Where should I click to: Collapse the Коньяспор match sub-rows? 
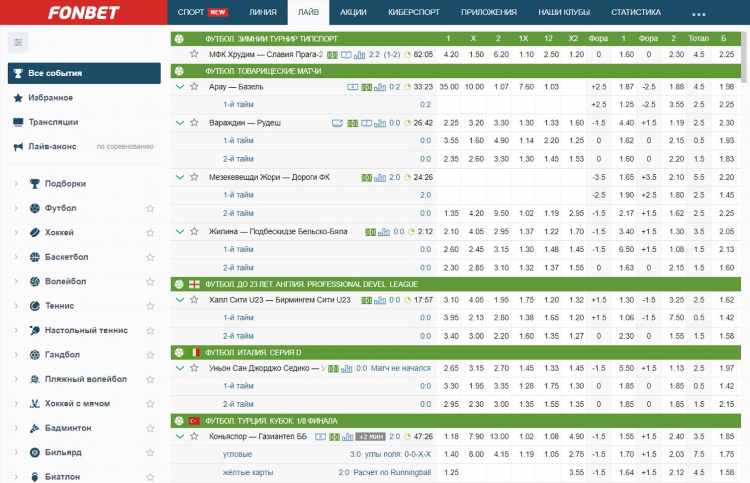[180, 437]
